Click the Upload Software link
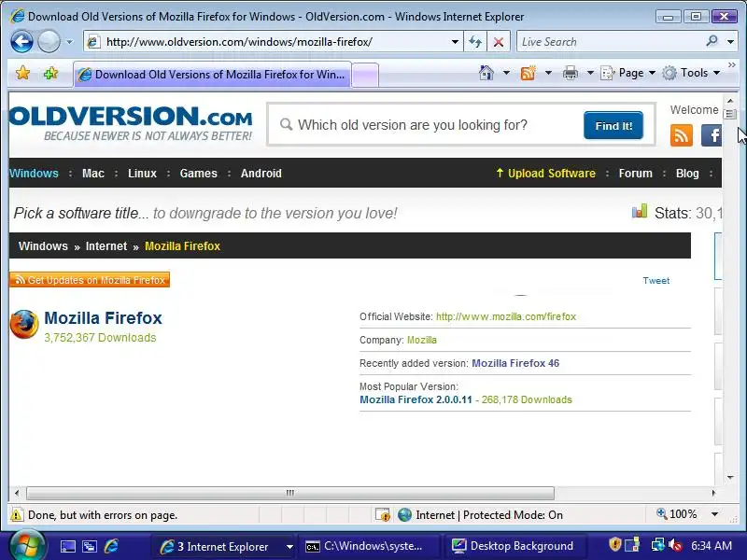 546,174
